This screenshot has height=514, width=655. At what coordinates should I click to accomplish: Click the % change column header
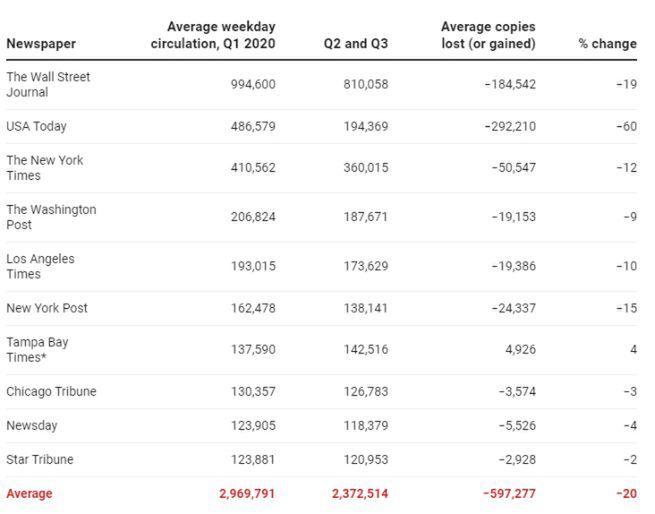(607, 44)
